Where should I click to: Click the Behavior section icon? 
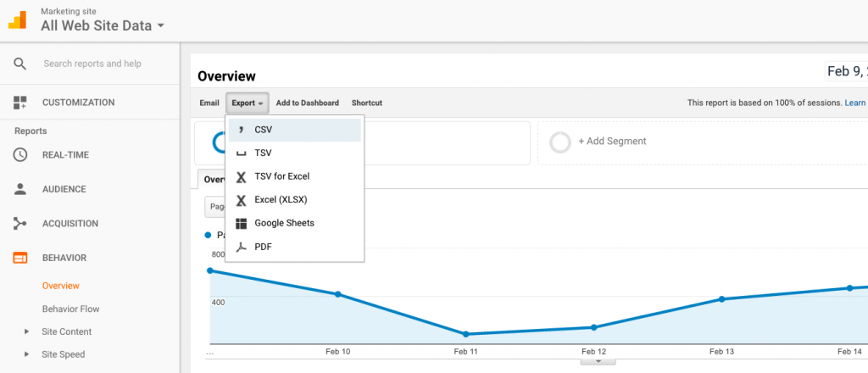coord(20,258)
